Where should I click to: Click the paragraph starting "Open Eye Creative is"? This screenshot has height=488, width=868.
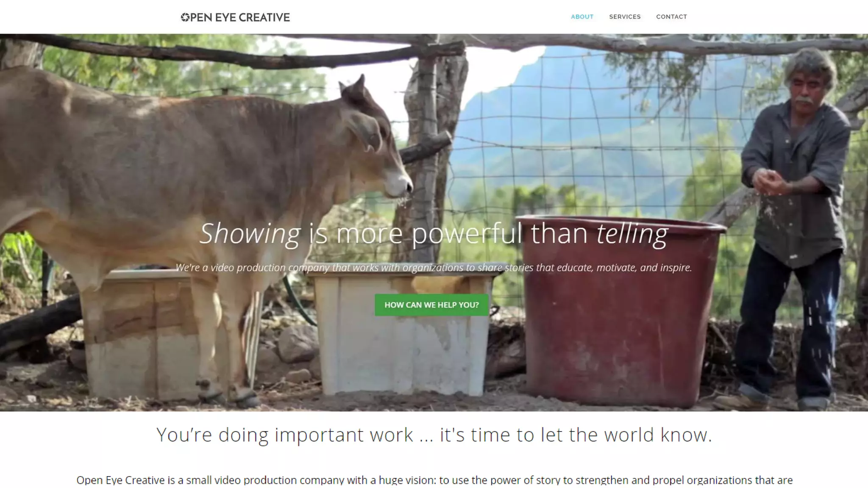(x=434, y=480)
